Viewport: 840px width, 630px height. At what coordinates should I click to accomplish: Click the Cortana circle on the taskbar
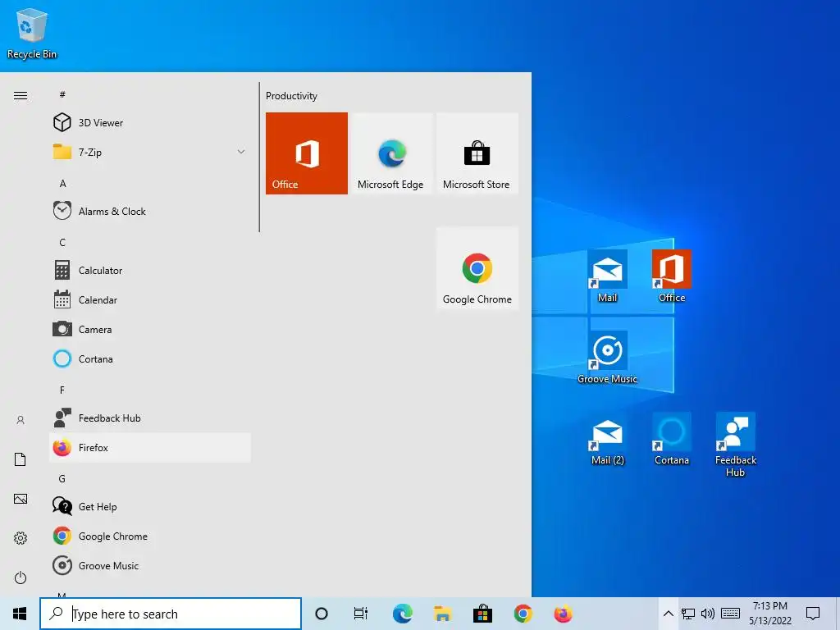(322, 614)
